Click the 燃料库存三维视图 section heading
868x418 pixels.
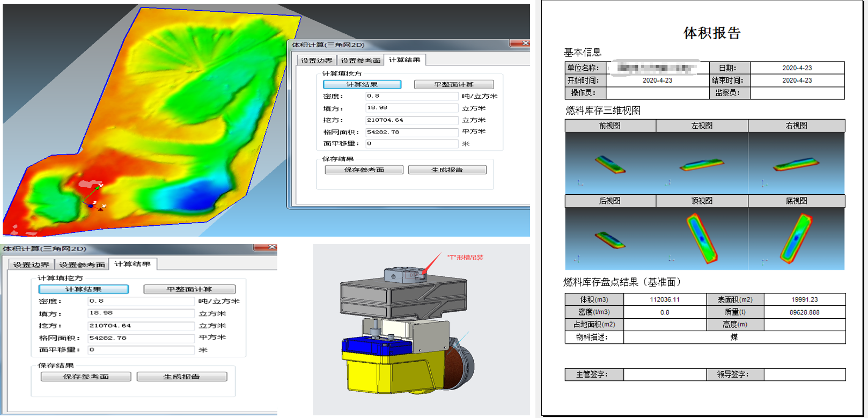tap(603, 111)
